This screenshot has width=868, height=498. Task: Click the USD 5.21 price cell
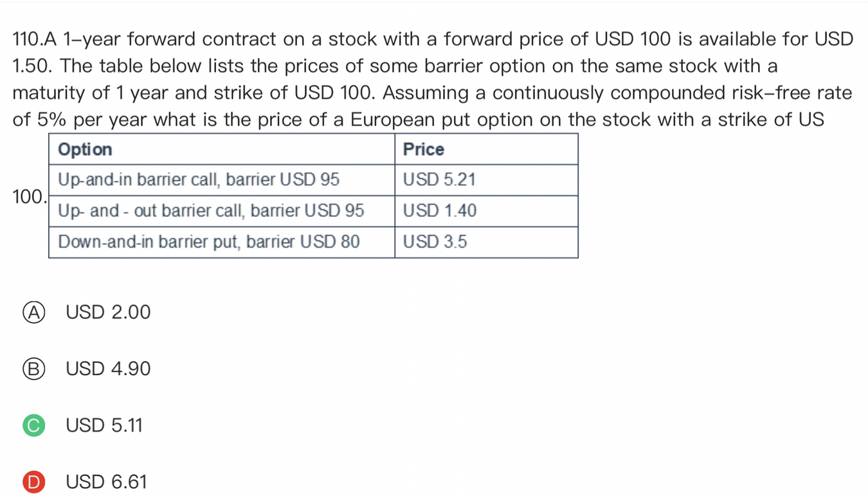coord(439,180)
